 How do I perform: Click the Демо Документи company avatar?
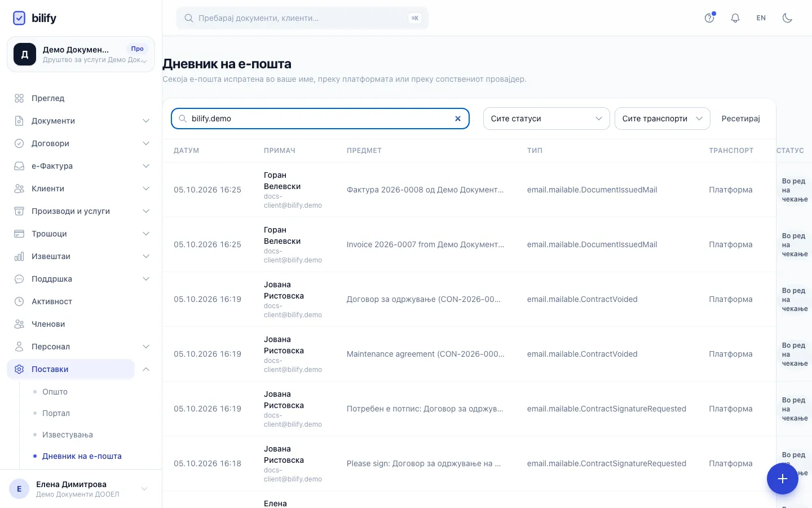tap(25, 54)
